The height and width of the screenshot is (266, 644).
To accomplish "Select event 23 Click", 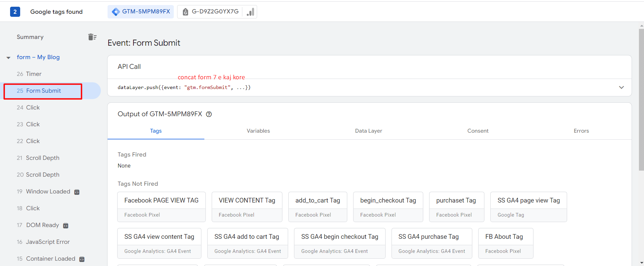I will click(x=28, y=124).
